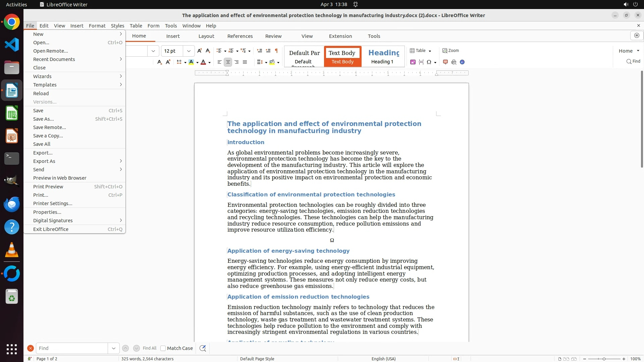The image size is (644, 362).
Task: Enable the Match Case checkbox
Action: click(163, 348)
